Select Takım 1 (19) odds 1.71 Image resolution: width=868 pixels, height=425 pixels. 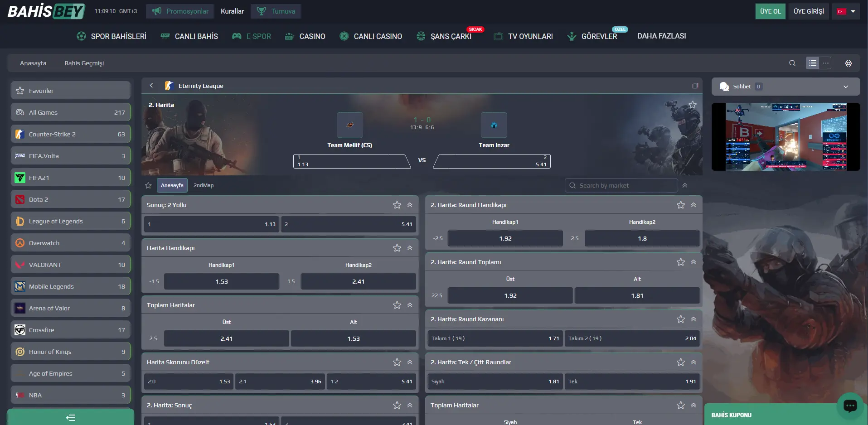[495, 338]
